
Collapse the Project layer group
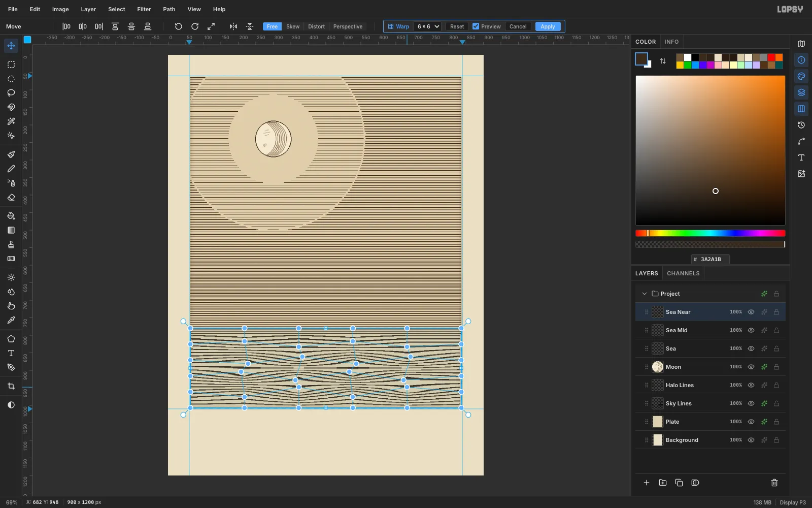point(645,294)
